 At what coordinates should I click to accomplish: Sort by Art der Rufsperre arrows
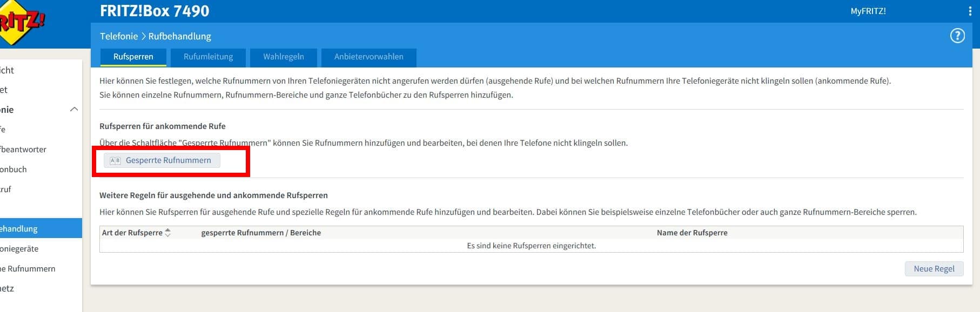(168, 233)
